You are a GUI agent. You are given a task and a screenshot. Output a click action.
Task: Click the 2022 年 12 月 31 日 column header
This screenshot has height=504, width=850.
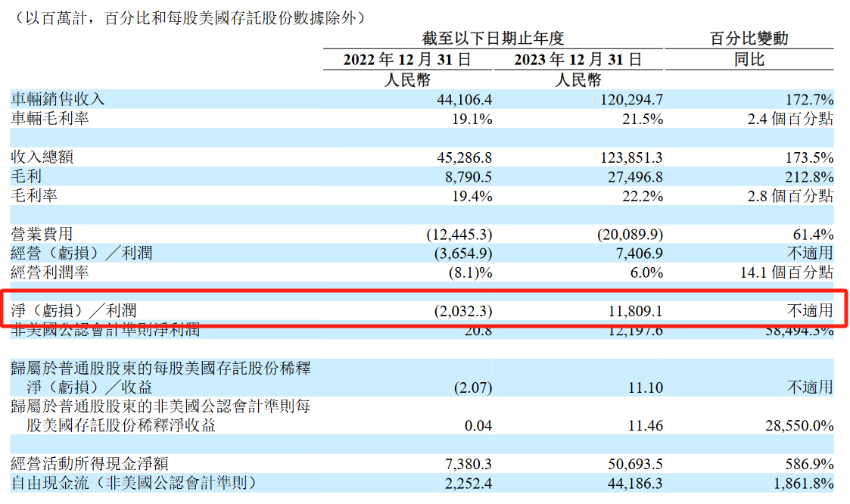coord(407,60)
